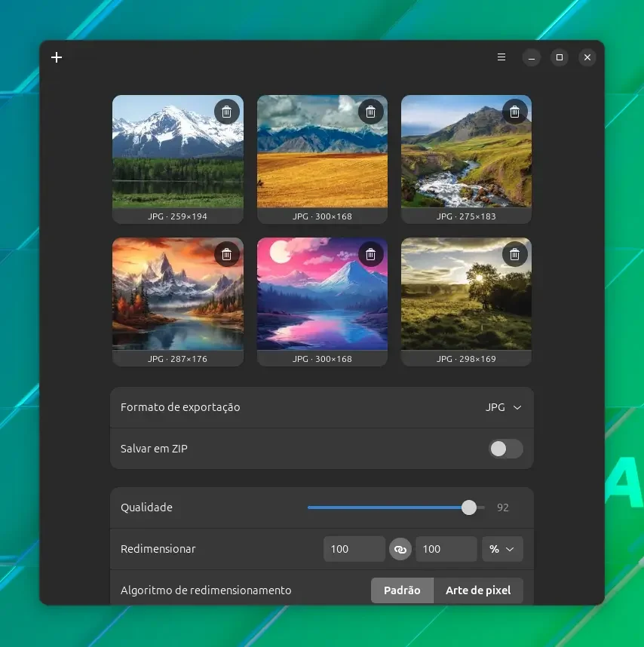Click the resize height field showing 100

[x=446, y=549]
